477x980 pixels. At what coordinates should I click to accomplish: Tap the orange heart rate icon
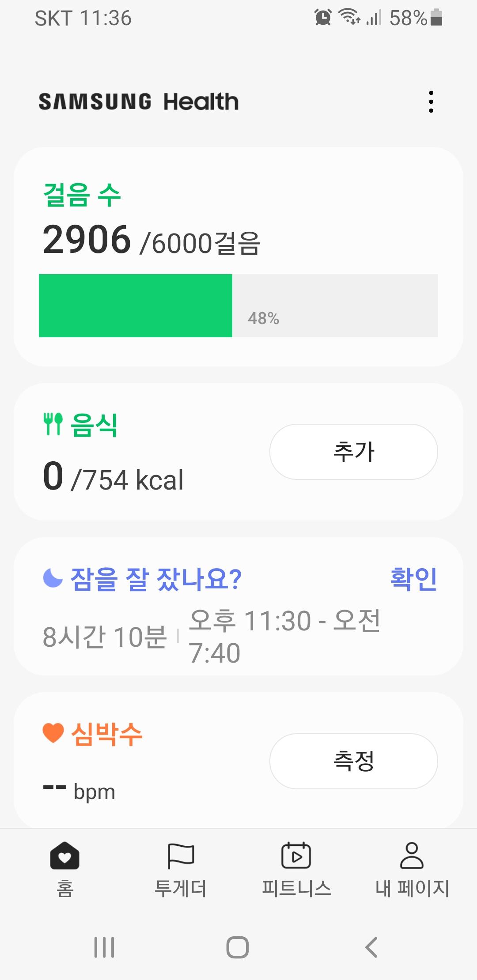click(x=53, y=733)
